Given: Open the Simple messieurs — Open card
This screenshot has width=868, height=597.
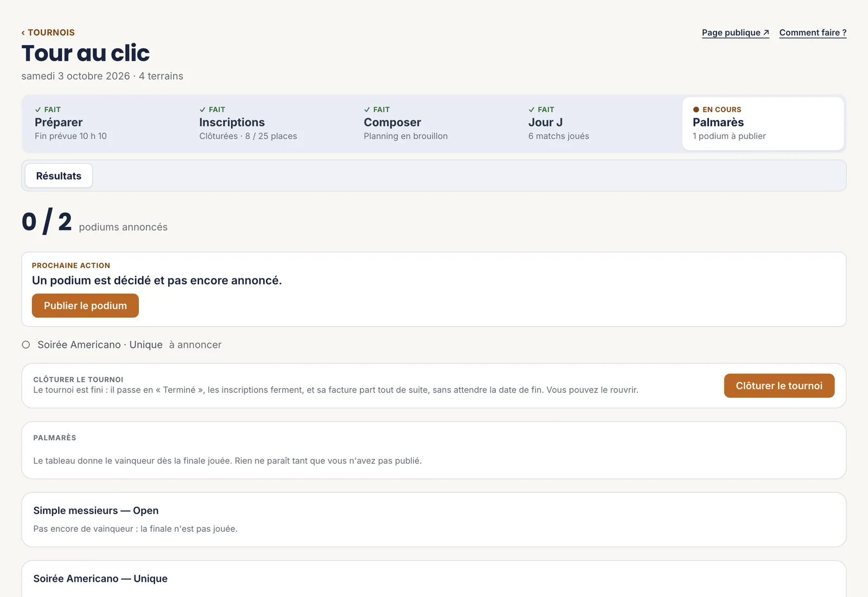Looking at the screenshot, I should 434,519.
